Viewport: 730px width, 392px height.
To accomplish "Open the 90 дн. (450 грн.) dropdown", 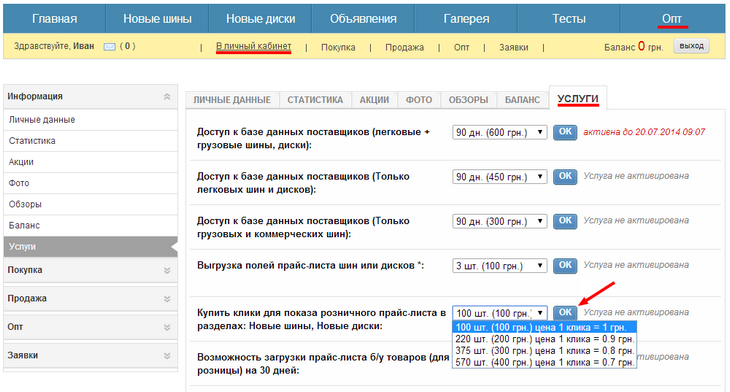I will (x=500, y=177).
